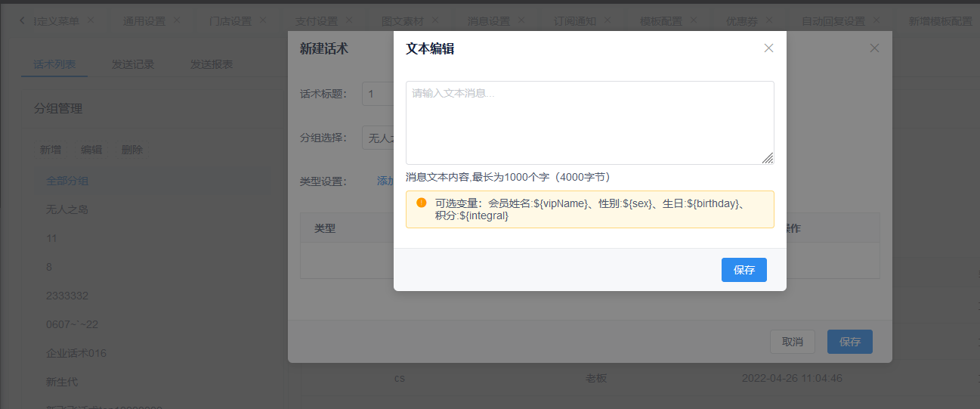The image size is (980, 409).
Task: Click the 分组管理 heading
Action: [x=58, y=108]
